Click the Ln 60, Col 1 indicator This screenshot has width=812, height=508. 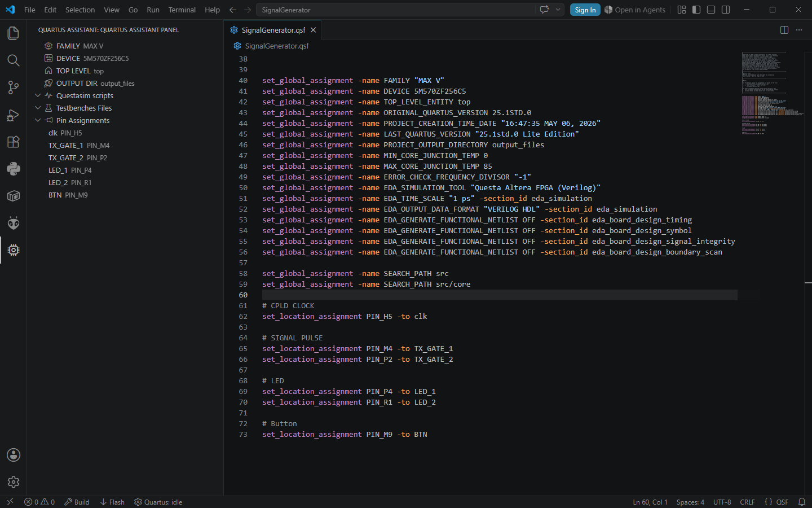(x=650, y=502)
